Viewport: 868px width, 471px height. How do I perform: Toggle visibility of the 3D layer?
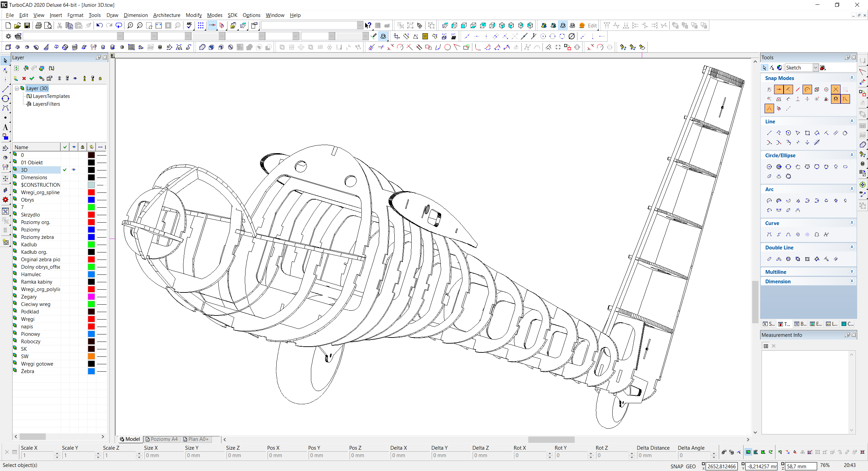[x=74, y=170]
